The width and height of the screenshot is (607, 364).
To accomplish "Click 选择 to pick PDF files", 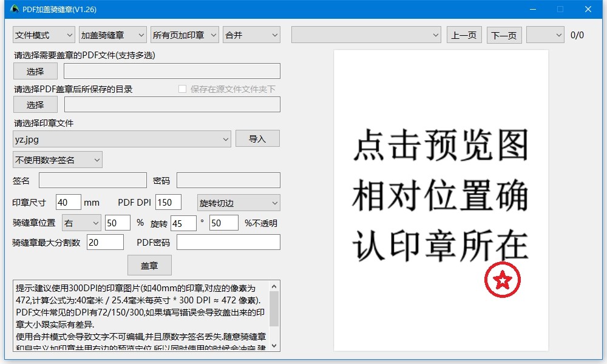I will (35, 70).
